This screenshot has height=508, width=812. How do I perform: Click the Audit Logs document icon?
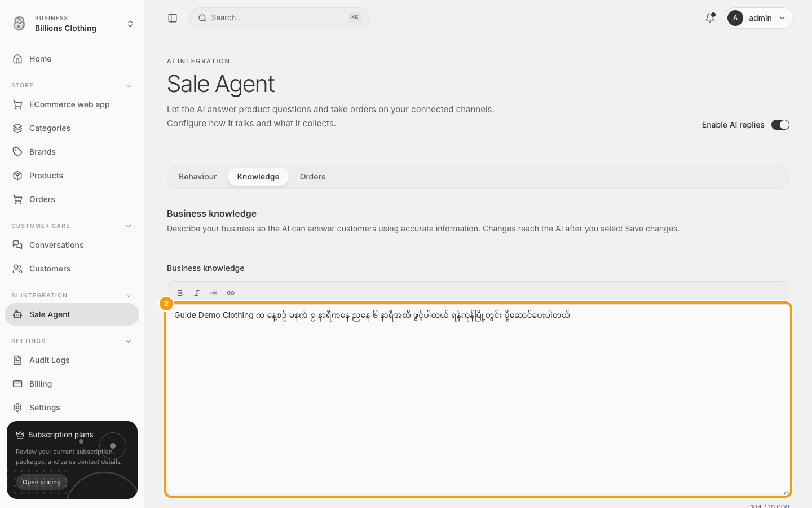coord(17,360)
